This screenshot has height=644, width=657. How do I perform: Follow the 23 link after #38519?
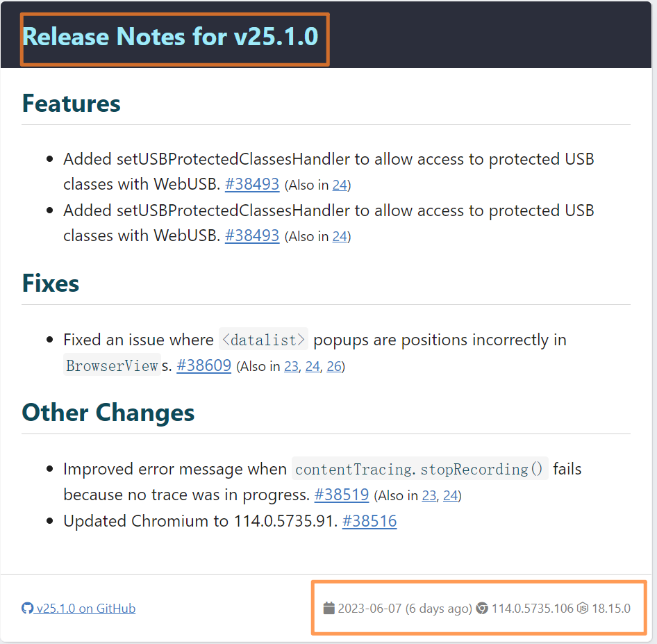pyautogui.click(x=429, y=495)
